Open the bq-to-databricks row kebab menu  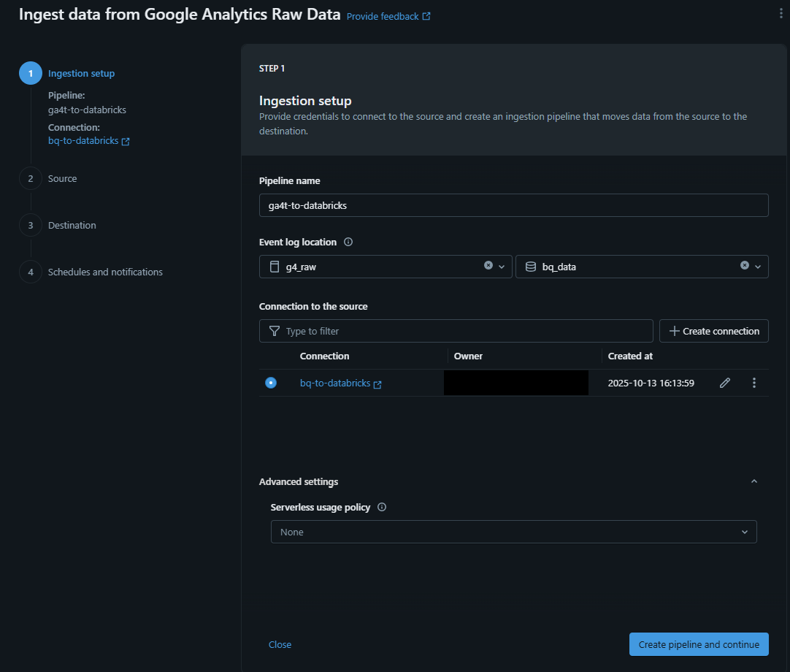coord(753,383)
